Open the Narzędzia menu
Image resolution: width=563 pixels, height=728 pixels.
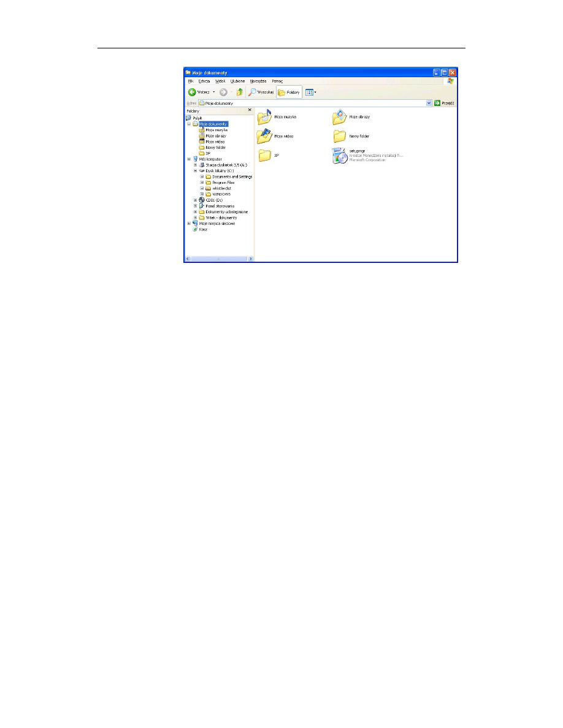[x=259, y=81]
